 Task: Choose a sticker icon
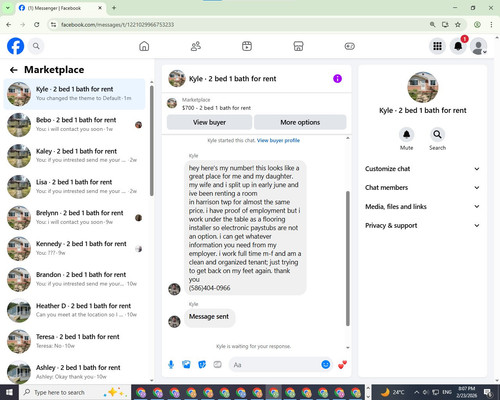tap(202, 365)
